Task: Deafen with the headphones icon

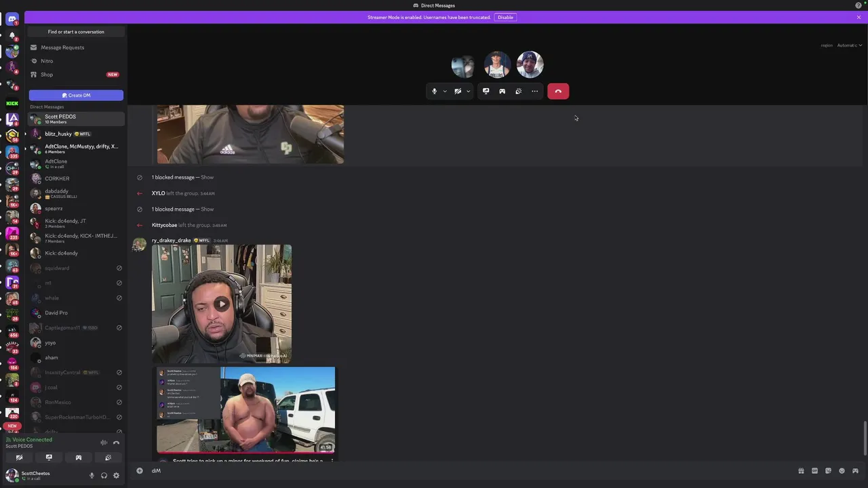Action: point(104,476)
